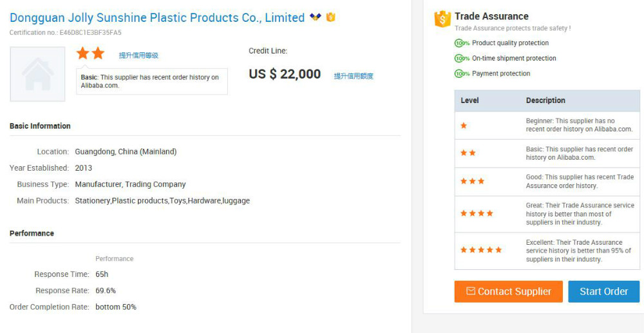Viewport: 644px width, 333px height.
Task: Click the company placeholder house logo
Action: pyautogui.click(x=37, y=74)
